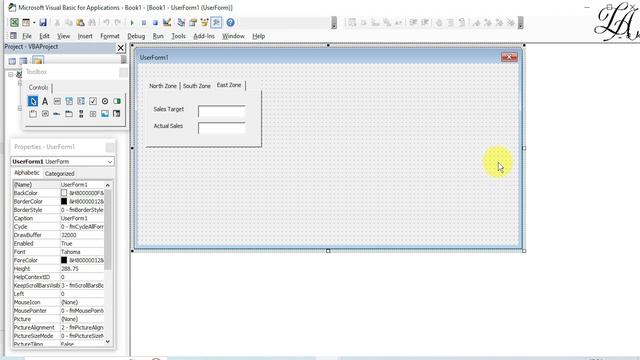Click the ForeColor black swatch
The image size is (640, 360).
pos(64,260)
